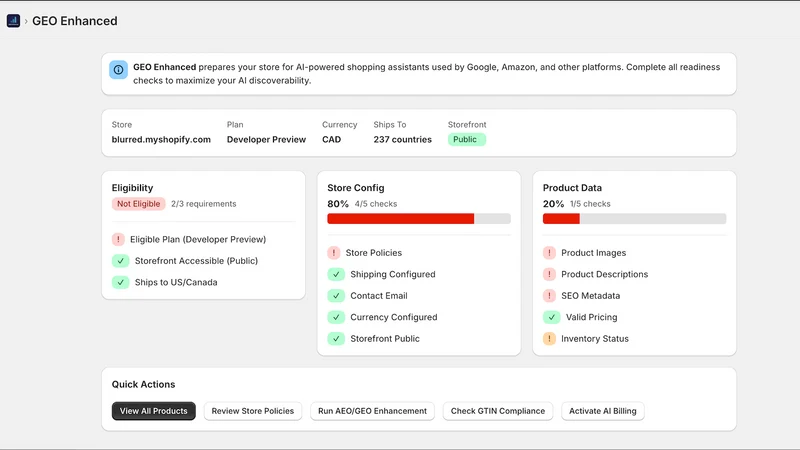Click the alert icon beside Store Policies
Screen dimensions: 800x450
coord(334,253)
